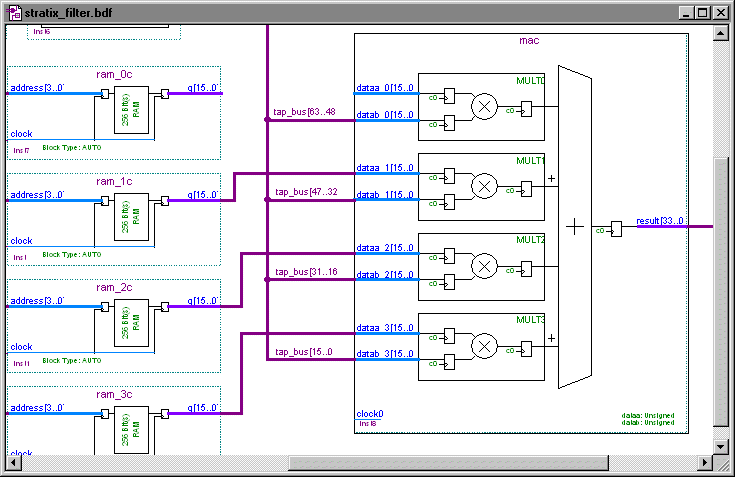Click the vertical scrollbar down arrow

[722, 446]
